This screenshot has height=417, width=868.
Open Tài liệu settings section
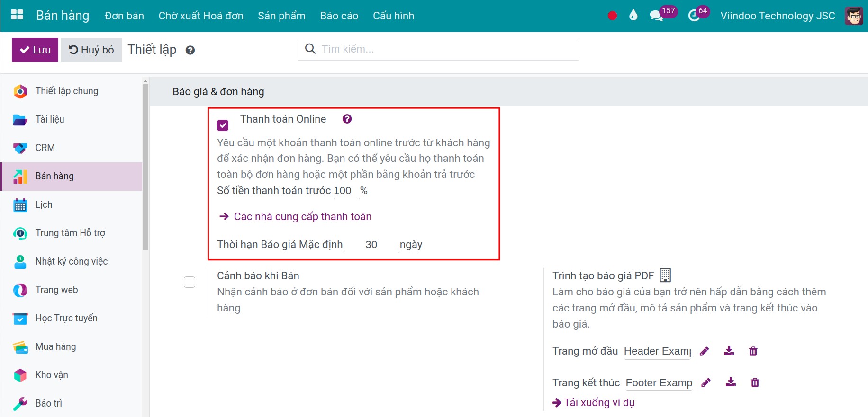coord(72,119)
